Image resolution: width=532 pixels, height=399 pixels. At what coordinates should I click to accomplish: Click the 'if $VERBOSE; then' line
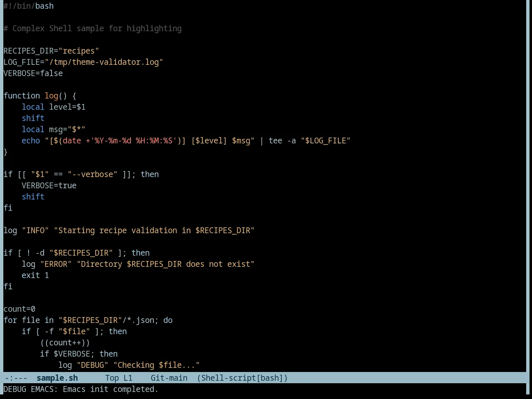(x=79, y=354)
